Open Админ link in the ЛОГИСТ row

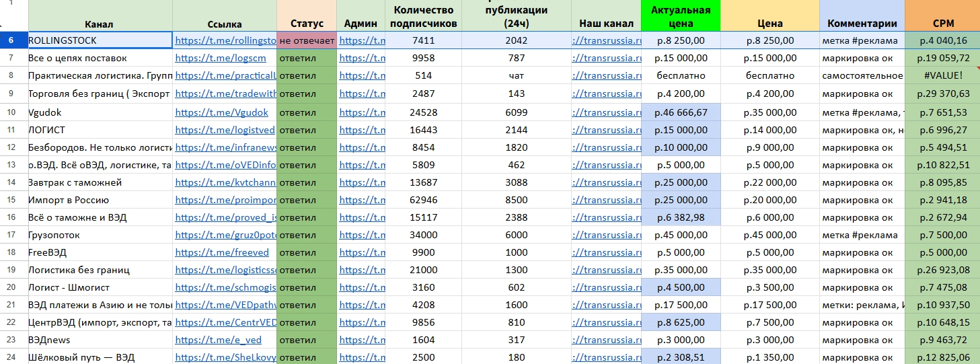[x=362, y=130]
